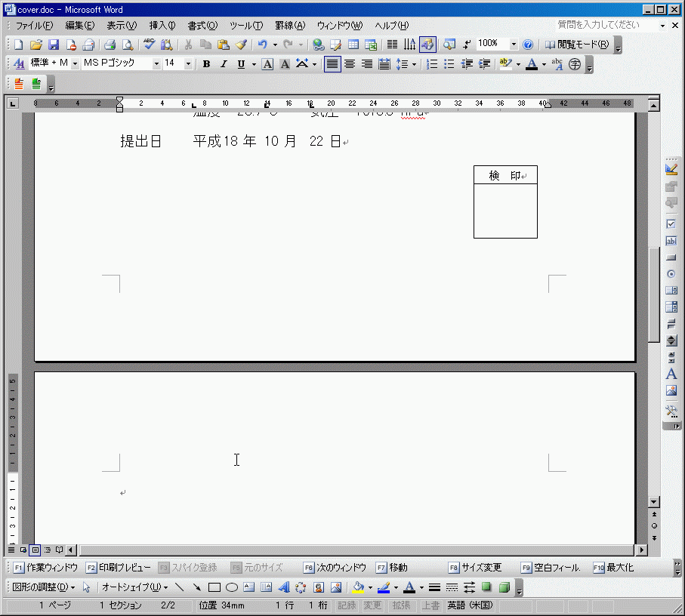Toggle bold formatting

tap(206, 64)
